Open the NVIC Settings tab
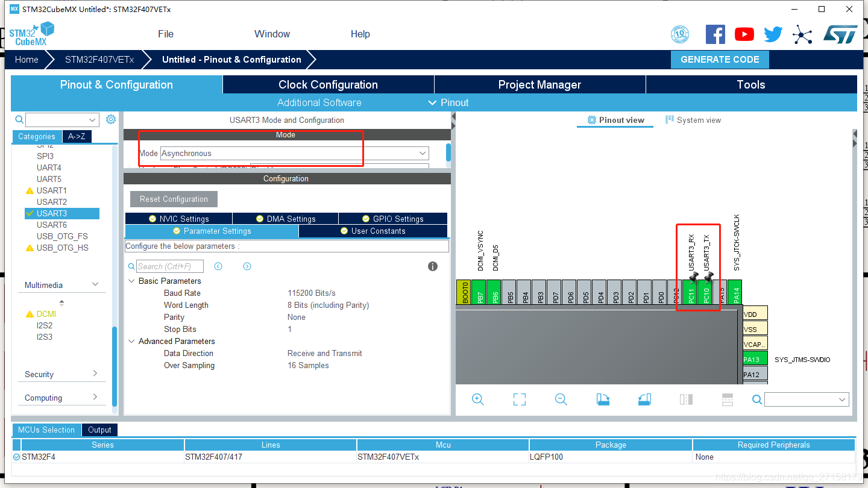Viewport: 868px width, 488px height. click(178, 219)
